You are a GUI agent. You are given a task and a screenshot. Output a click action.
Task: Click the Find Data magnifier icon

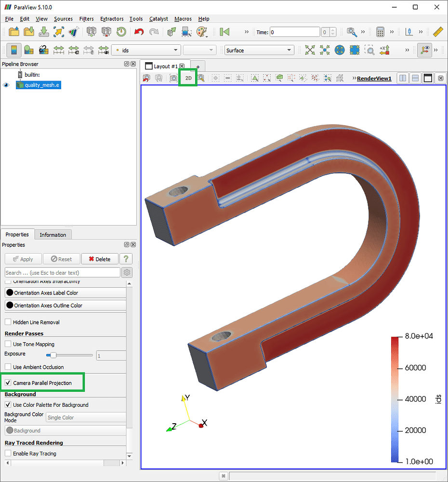tap(352, 32)
